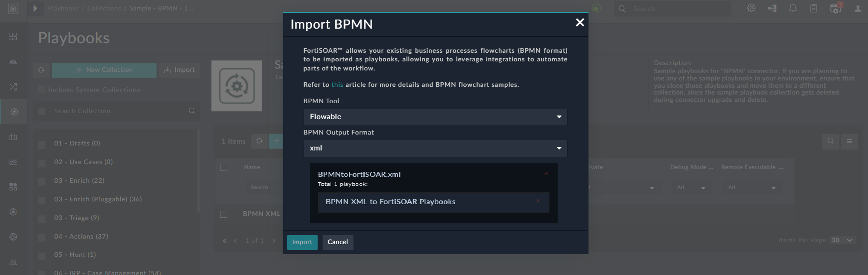The height and width of the screenshot is (275, 868).
Task: Open the agents hierarchy icon in header
Action: coord(772,8)
